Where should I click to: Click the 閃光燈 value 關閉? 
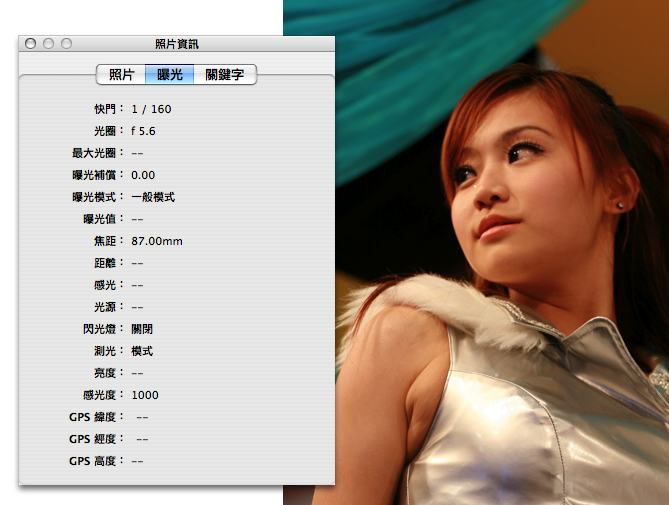tap(142, 329)
